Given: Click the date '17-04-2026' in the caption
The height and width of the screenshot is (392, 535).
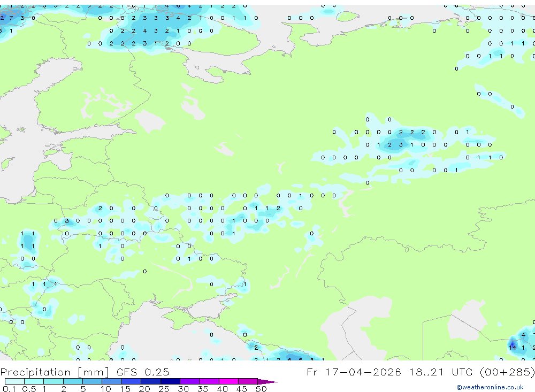Looking at the screenshot, I should (x=363, y=372).
